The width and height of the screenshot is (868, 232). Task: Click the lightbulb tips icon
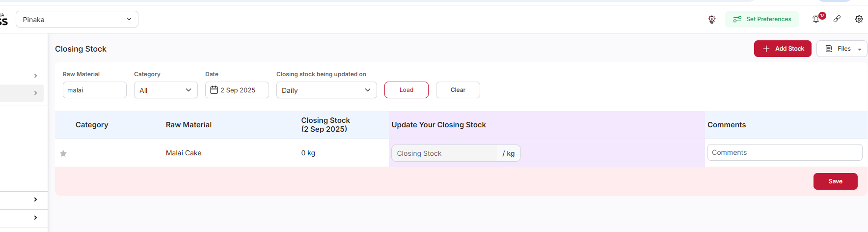click(712, 19)
